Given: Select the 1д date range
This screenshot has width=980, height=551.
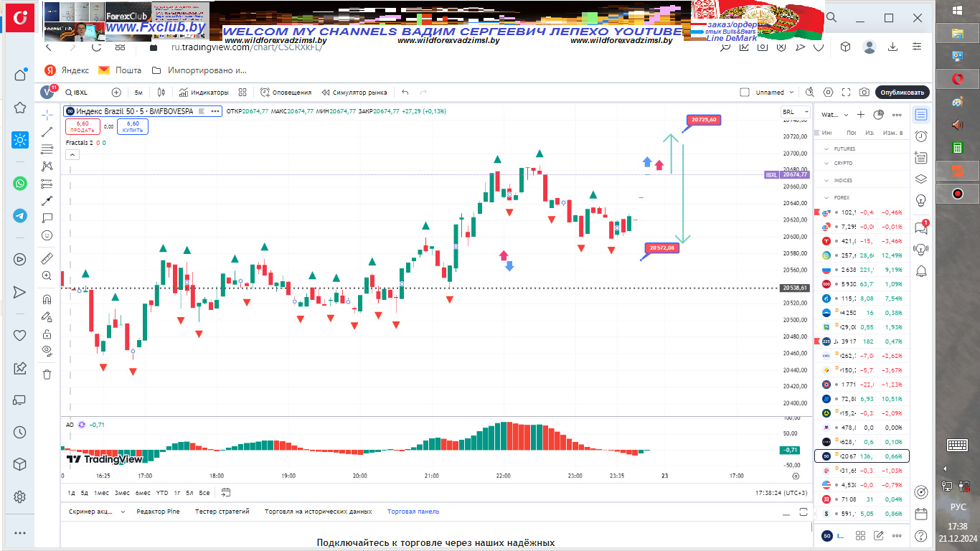Looking at the screenshot, I should pyautogui.click(x=71, y=493).
